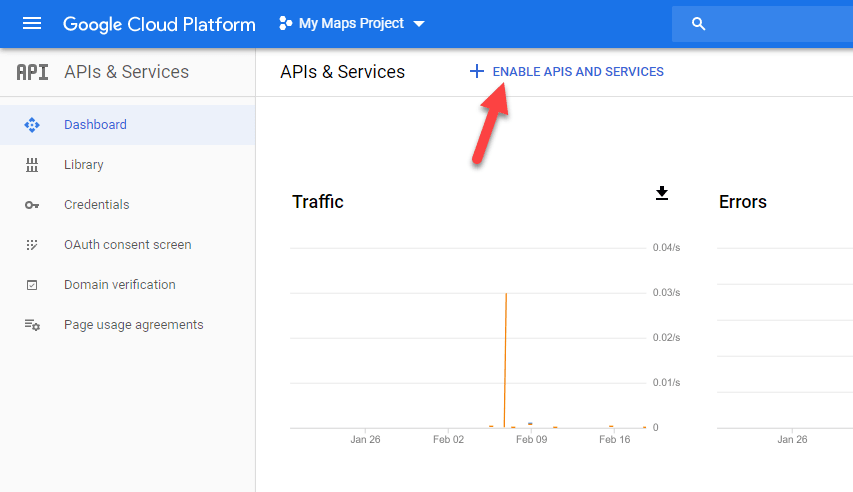The image size is (853, 492).
Task: Click APIs & Services sidebar header text
Action: [126, 72]
